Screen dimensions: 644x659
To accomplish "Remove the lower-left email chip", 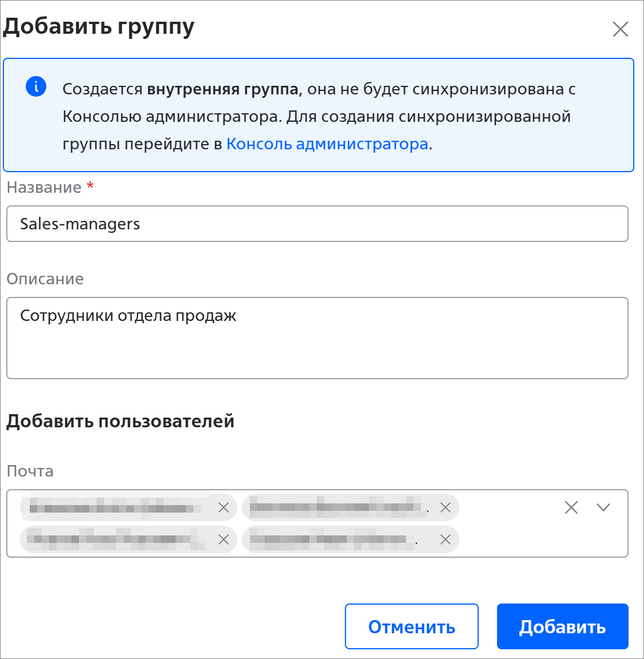I will pos(224,539).
